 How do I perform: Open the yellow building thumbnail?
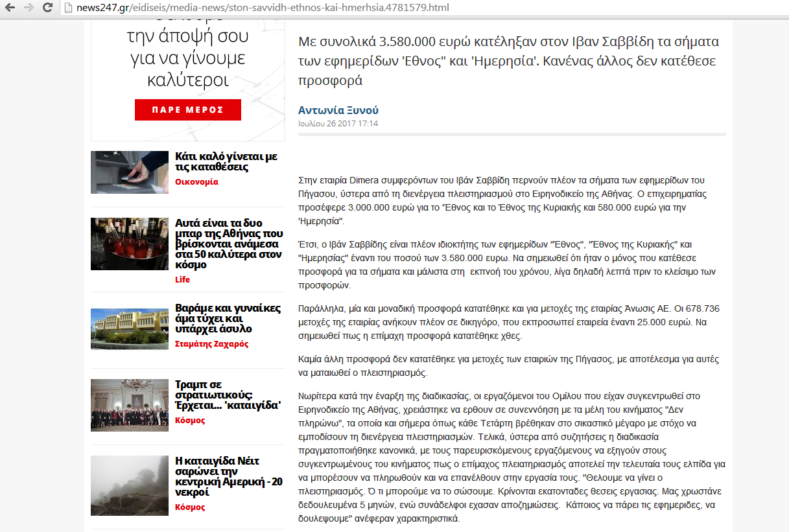click(x=130, y=329)
